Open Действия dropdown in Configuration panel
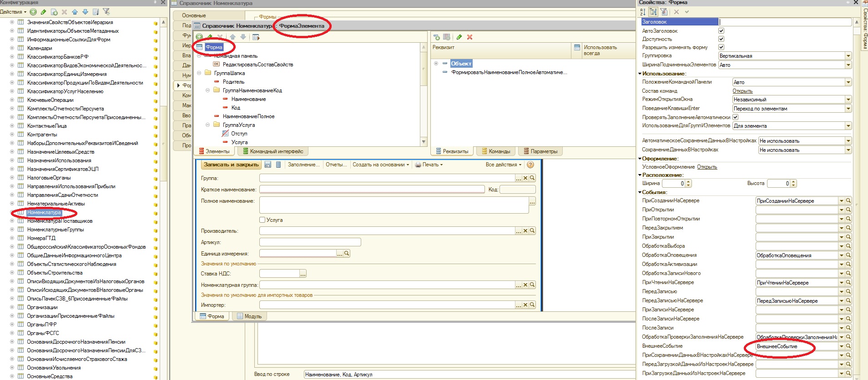868x380 pixels. [13, 12]
